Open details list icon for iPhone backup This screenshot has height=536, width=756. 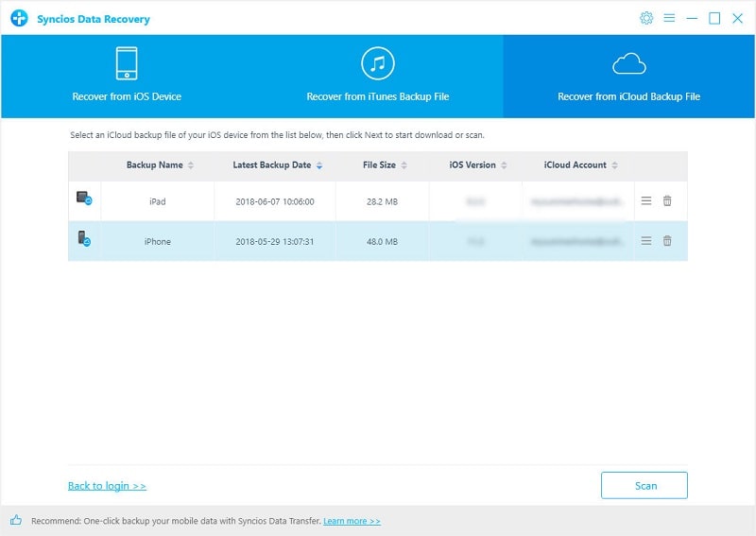(646, 241)
